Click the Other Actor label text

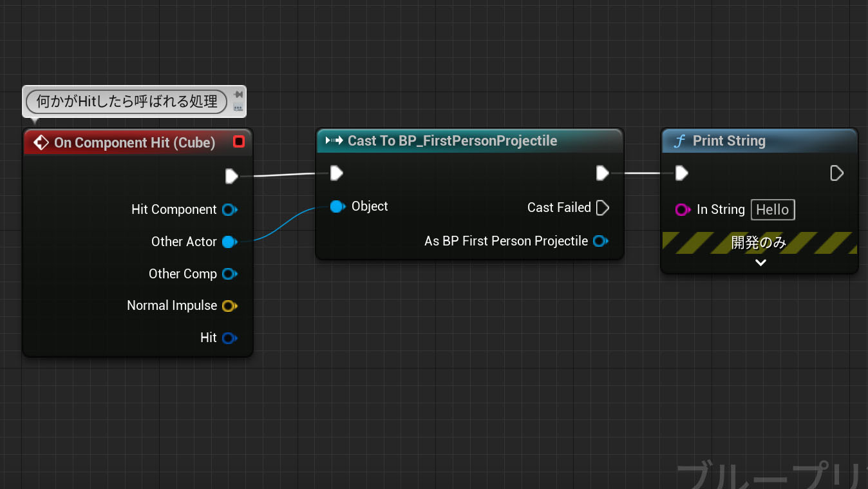[184, 242]
